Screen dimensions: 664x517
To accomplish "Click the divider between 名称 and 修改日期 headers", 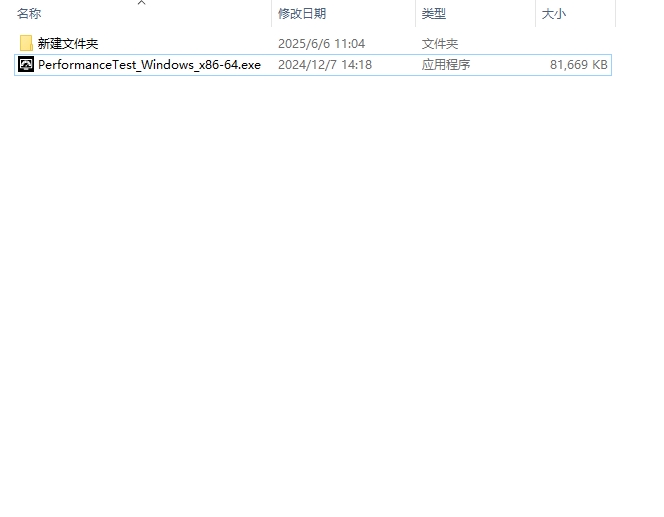I will 271,14.
